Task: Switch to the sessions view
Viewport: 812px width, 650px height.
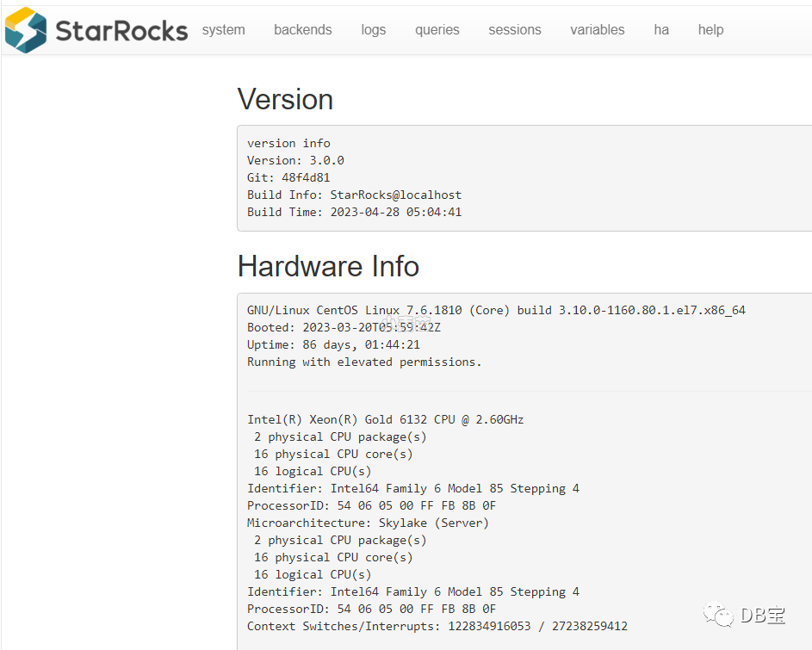Action: (x=514, y=29)
